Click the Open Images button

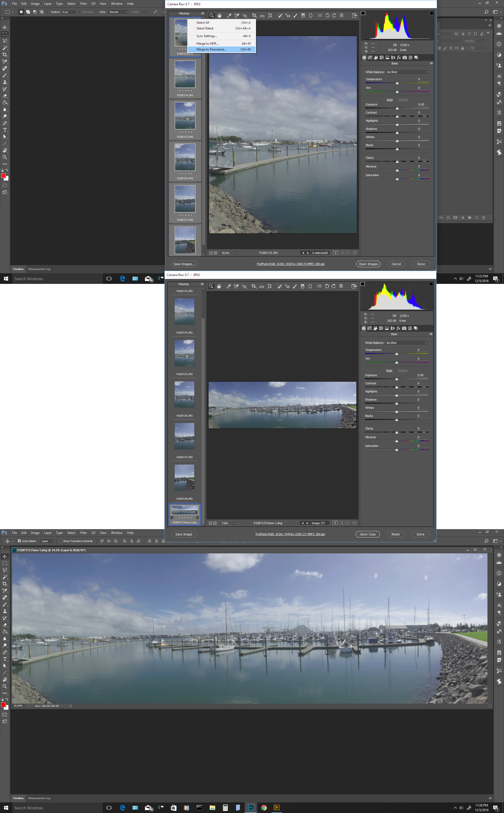[x=368, y=264]
